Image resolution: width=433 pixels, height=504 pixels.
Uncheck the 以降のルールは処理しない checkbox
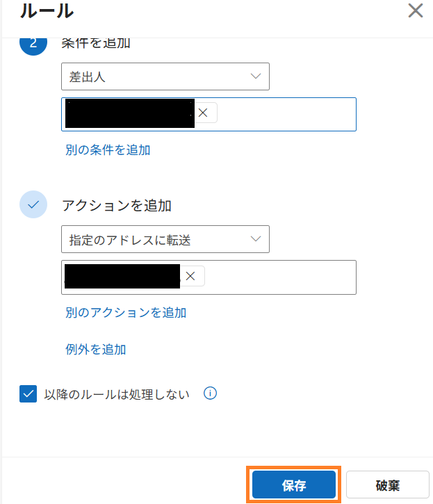28,395
